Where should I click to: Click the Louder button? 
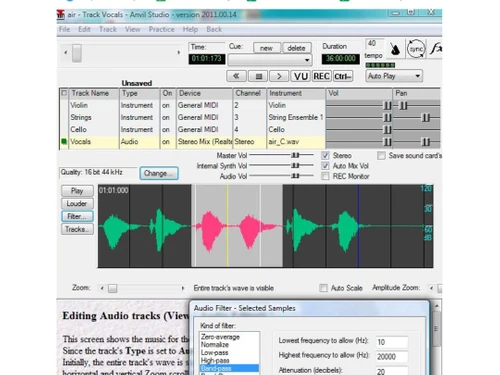(77, 203)
